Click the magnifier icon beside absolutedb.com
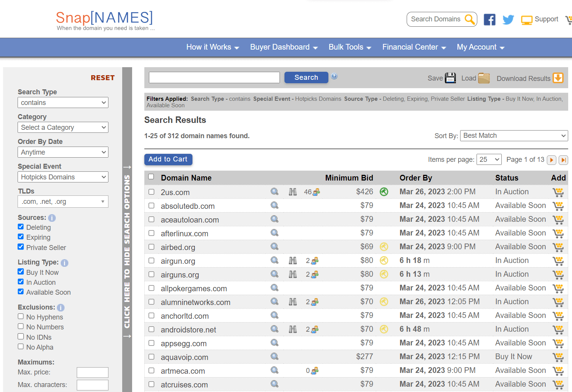This screenshot has width=572, height=392. 275,205
